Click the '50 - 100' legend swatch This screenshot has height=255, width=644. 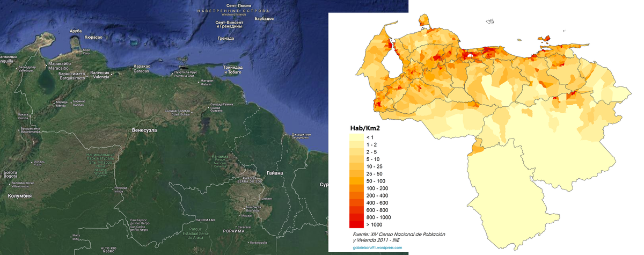[356, 181]
